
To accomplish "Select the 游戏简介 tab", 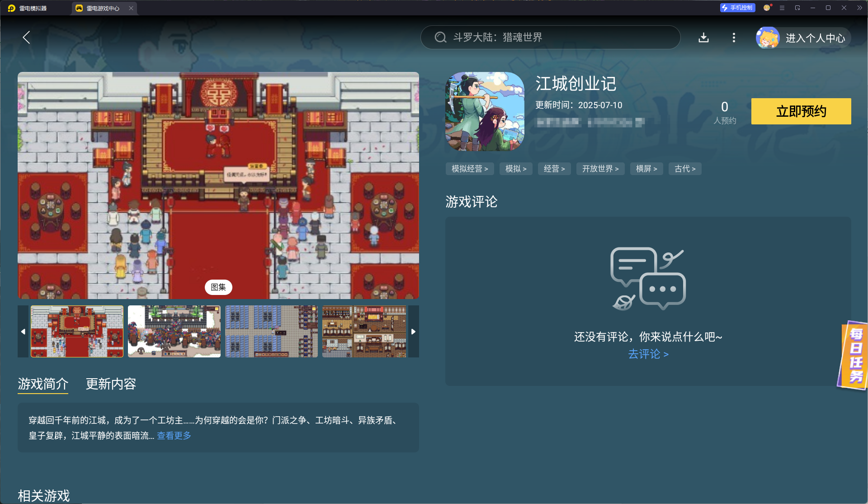I will [43, 384].
